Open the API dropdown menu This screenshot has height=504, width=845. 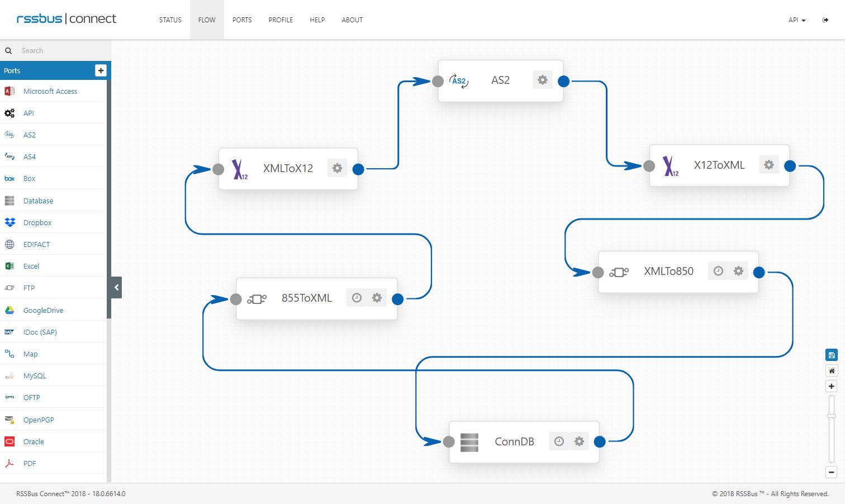pos(796,20)
